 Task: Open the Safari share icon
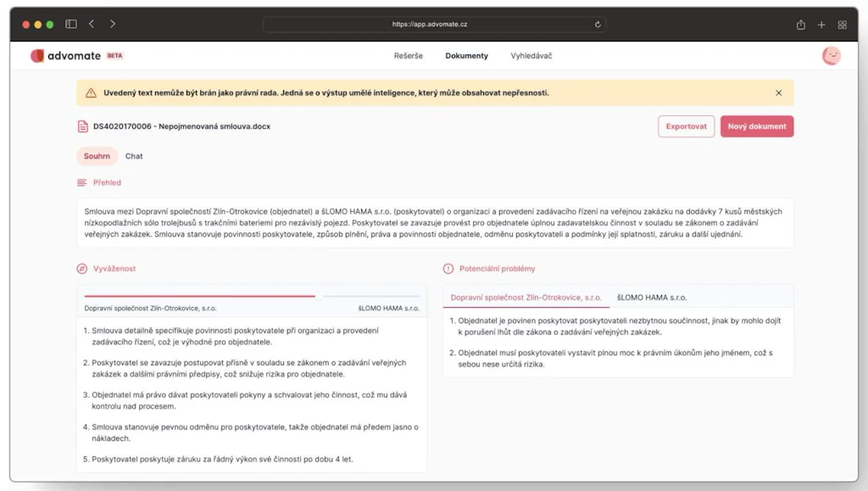(799, 24)
